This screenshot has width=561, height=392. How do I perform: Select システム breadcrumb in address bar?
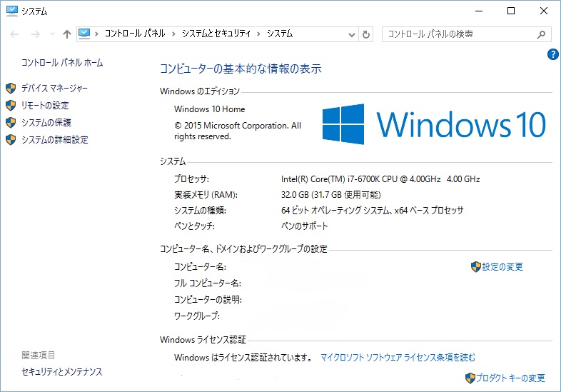280,34
